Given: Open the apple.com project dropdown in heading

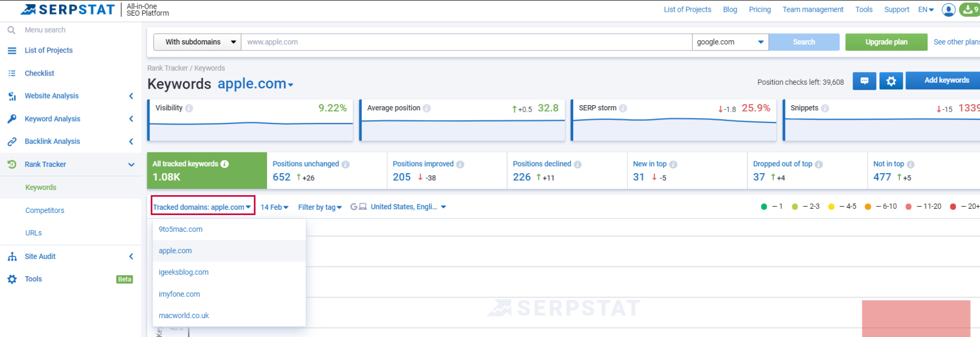Looking at the screenshot, I should point(255,84).
